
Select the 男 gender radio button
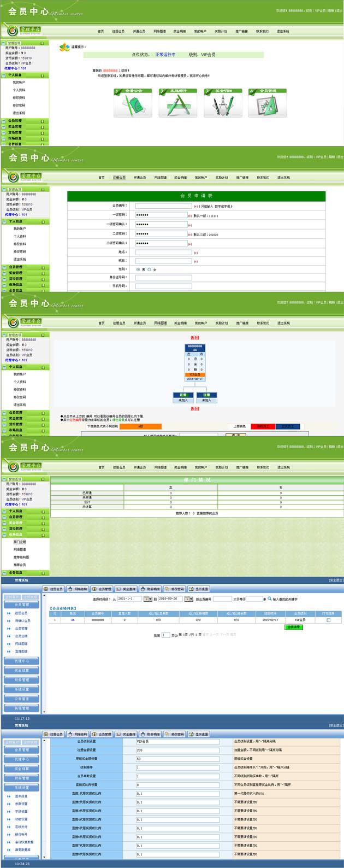(138, 269)
